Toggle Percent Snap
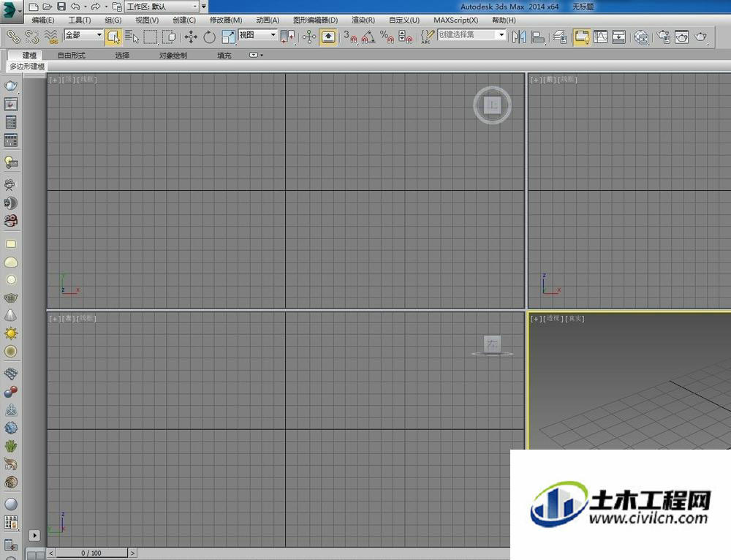This screenshot has height=560, width=731. [387, 37]
